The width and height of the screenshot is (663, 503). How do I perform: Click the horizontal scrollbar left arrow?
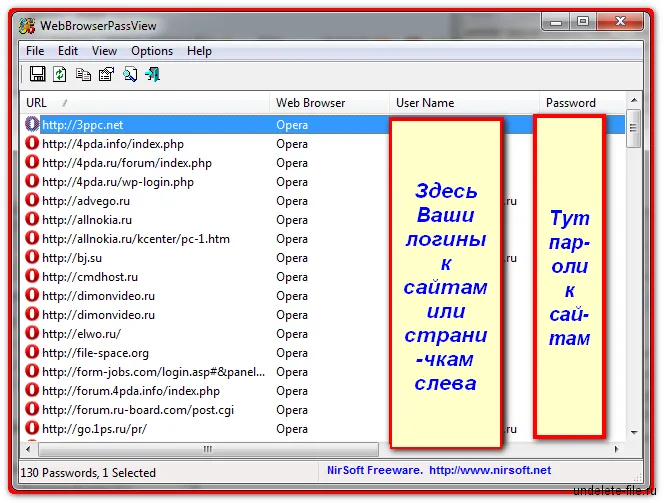28,449
